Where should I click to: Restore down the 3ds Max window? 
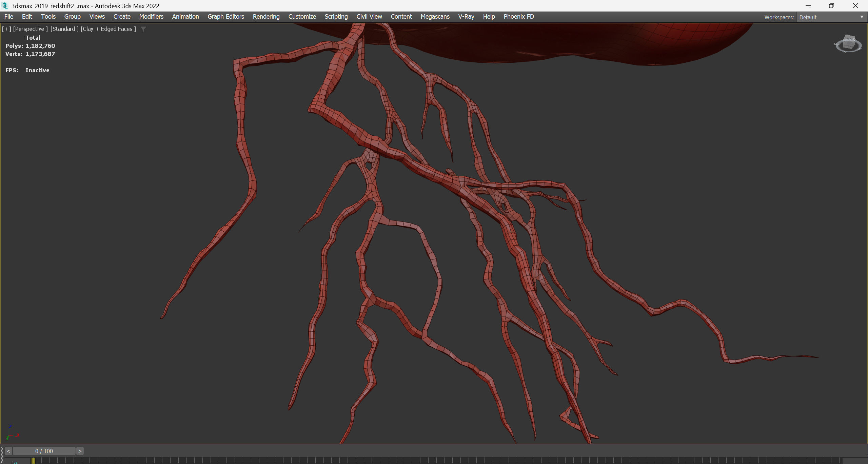coord(831,6)
